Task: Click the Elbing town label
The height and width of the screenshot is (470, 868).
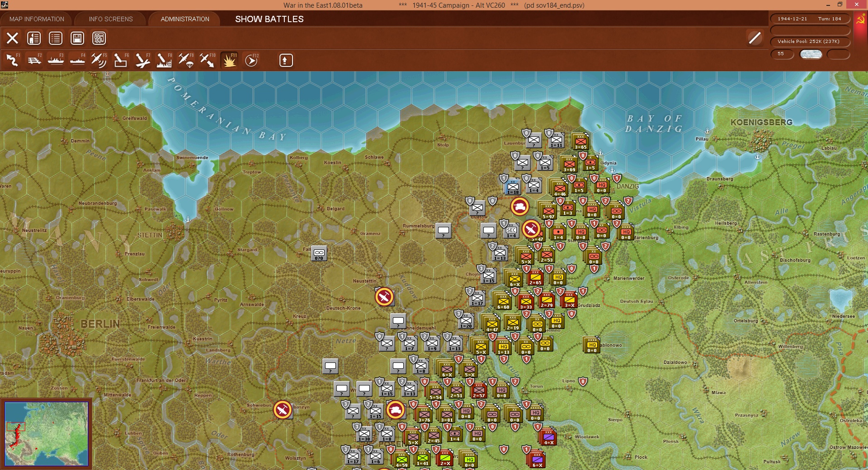Action: [x=681, y=227]
